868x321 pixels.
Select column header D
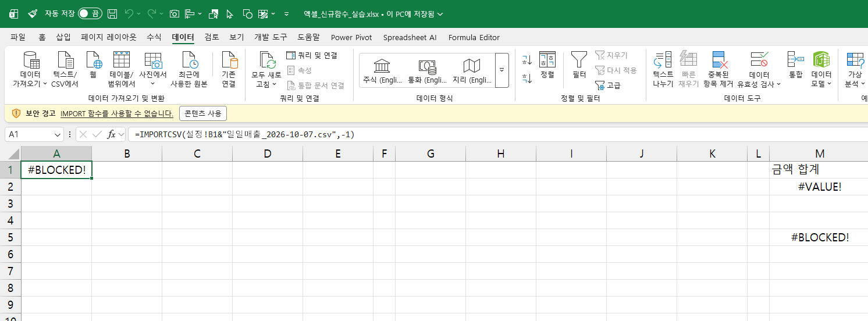(x=268, y=154)
